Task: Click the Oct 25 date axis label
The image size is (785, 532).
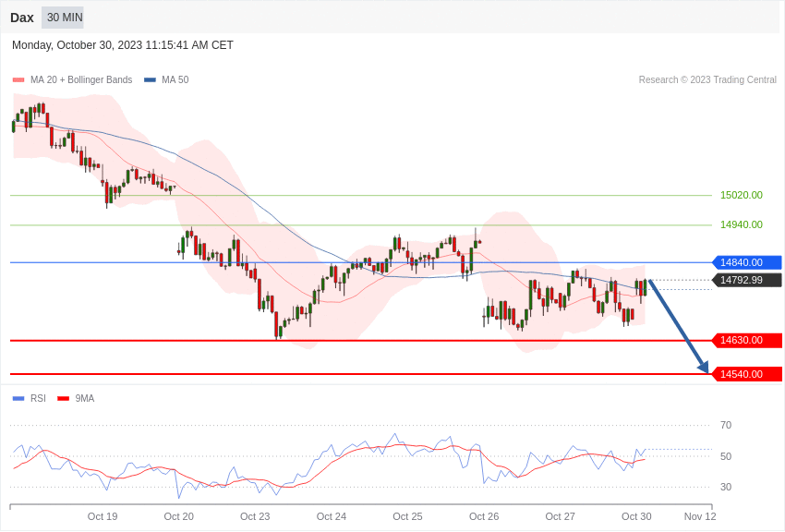Action: coord(407,516)
